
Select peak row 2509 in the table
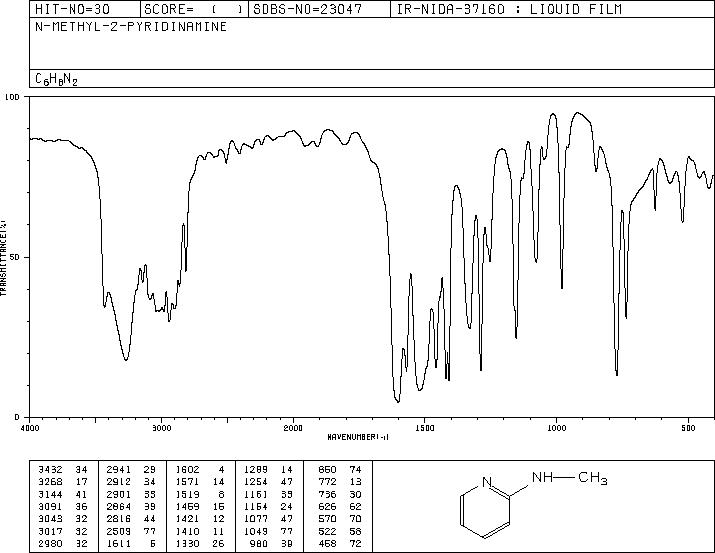(131, 531)
